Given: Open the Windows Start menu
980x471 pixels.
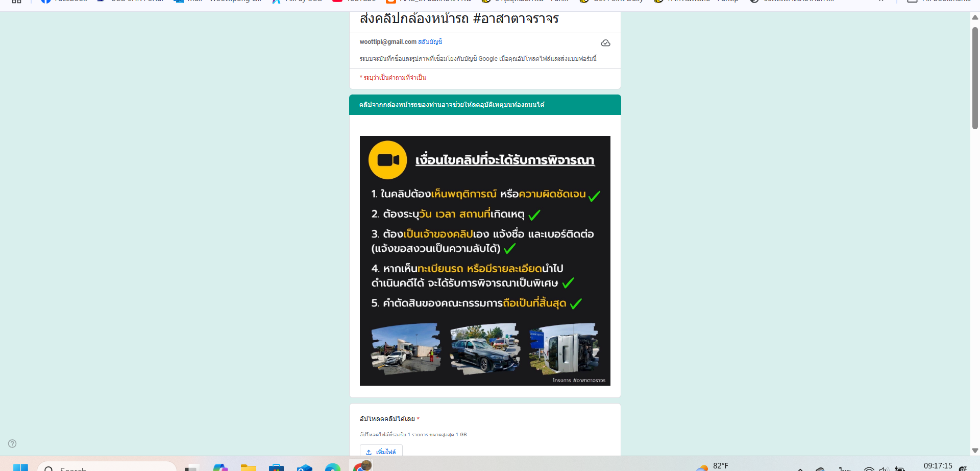Looking at the screenshot, I should 20,467.
